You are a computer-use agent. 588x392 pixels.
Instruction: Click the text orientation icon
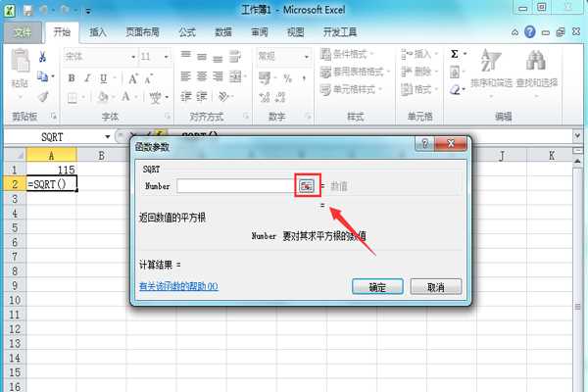pyautogui.click(x=223, y=96)
